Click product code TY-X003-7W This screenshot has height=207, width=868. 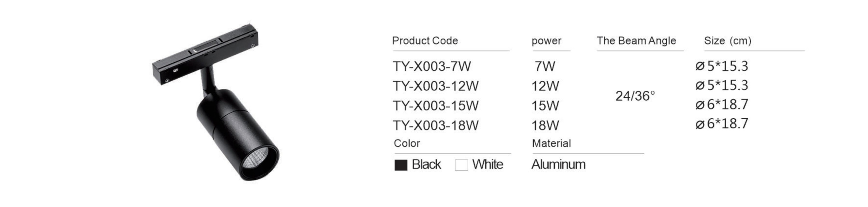[x=432, y=66]
